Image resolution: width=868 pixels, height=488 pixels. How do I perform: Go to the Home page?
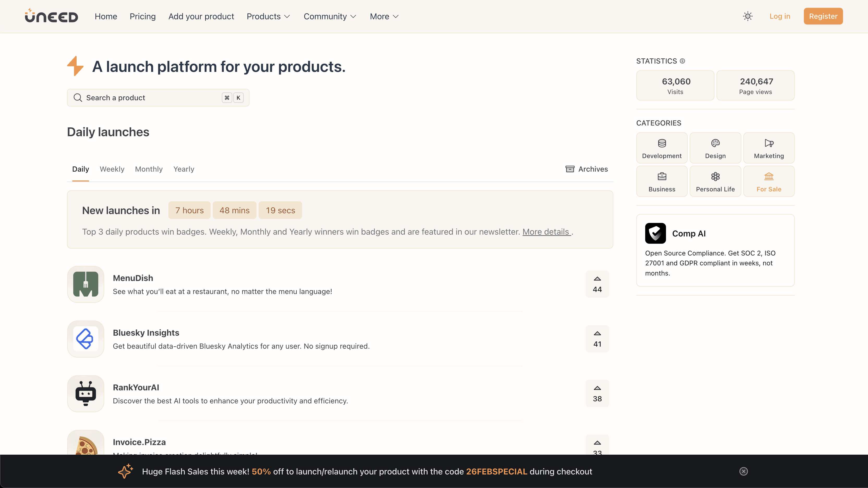pyautogui.click(x=106, y=16)
